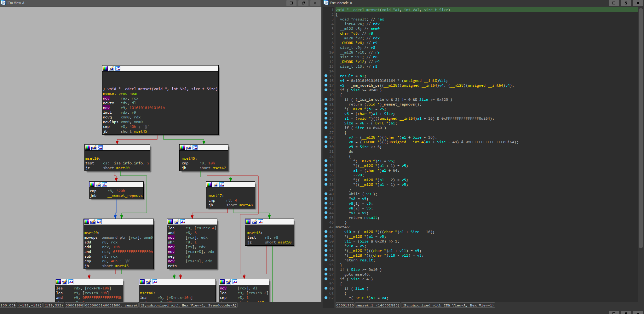Set node color for mset45 block
Image resolution: width=644 pixels, height=314 pixels.
[x=182, y=147]
